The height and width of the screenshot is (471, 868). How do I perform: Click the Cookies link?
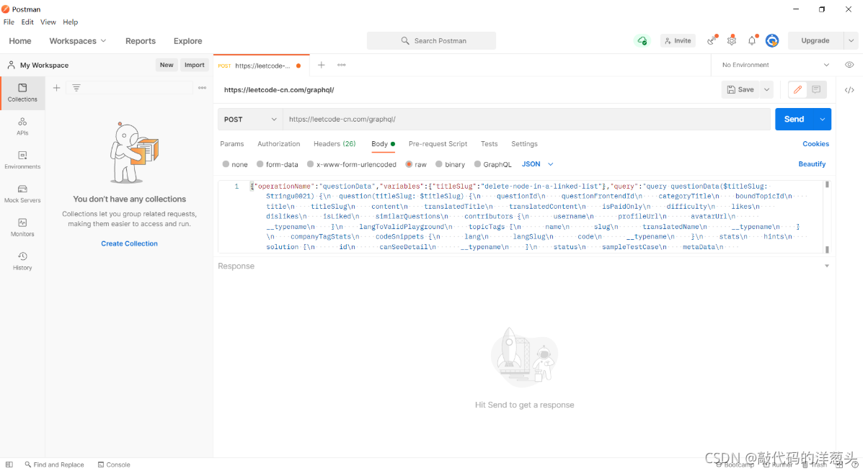click(815, 144)
